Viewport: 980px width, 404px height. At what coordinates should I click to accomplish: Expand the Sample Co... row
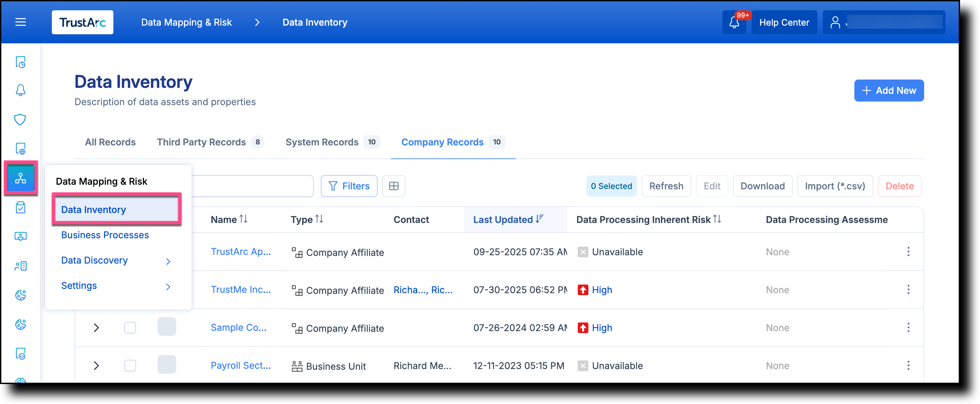pos(96,328)
